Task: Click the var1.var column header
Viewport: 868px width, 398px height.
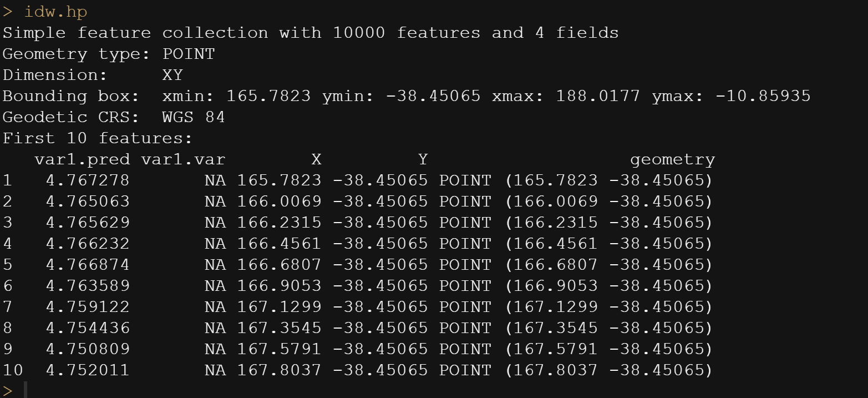Action: (x=183, y=160)
